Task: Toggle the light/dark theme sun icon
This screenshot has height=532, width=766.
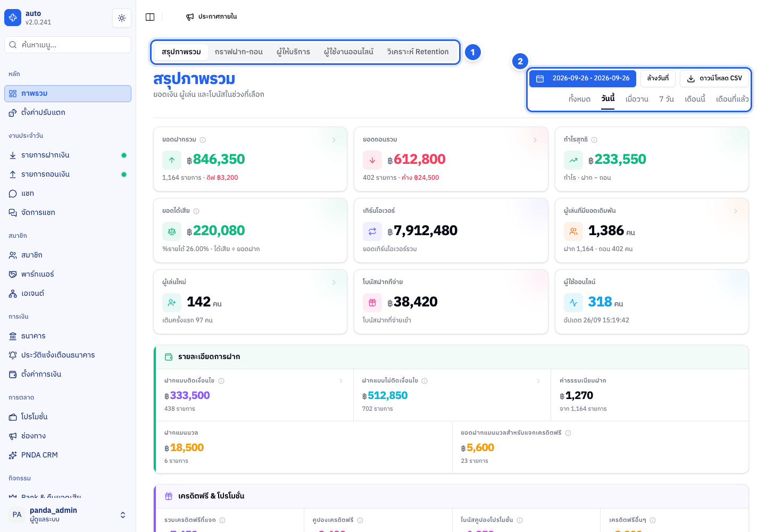Action: tap(122, 18)
